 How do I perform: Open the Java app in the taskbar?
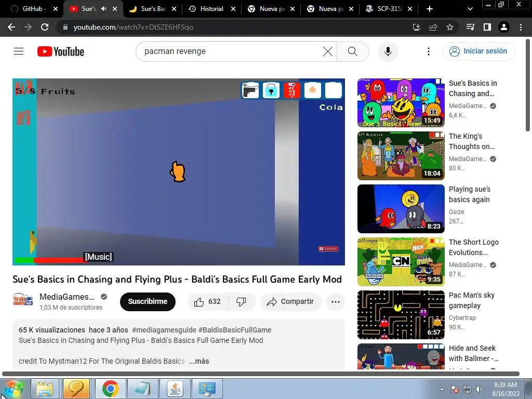coord(175,389)
